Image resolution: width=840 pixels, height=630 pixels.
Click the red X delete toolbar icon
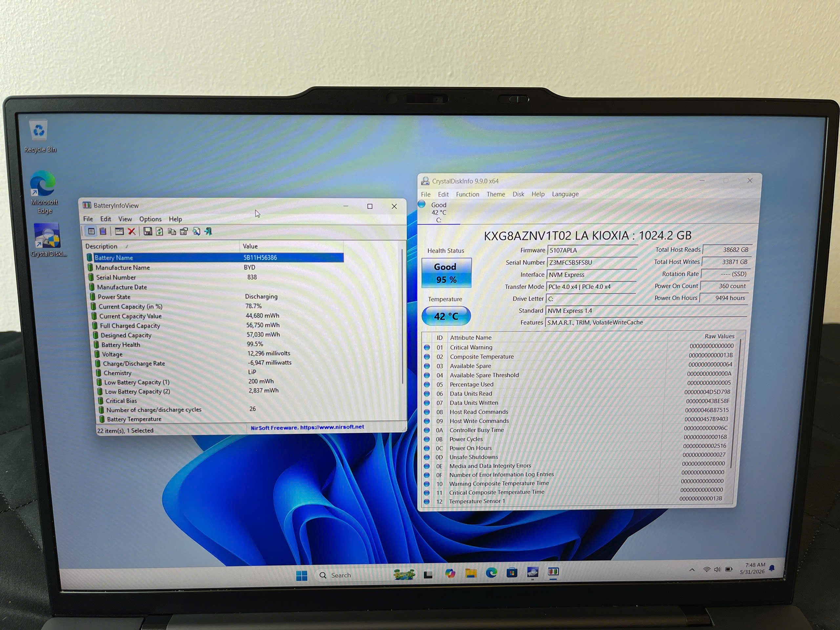[x=131, y=231]
